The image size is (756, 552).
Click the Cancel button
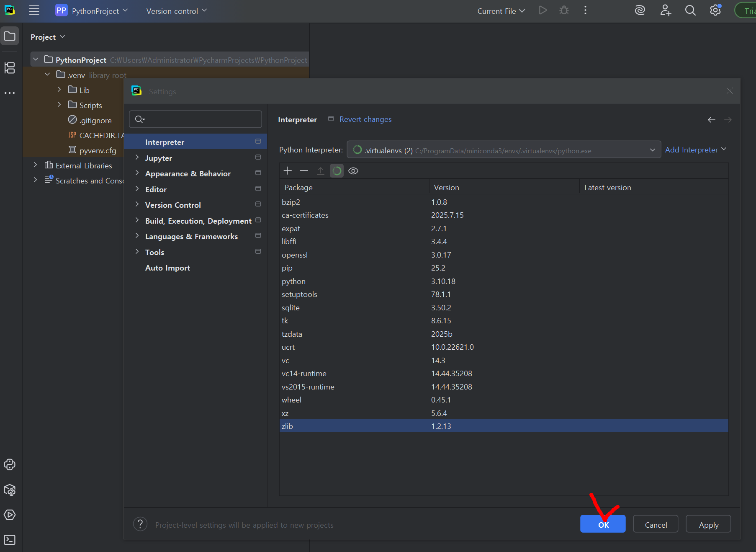click(x=656, y=524)
